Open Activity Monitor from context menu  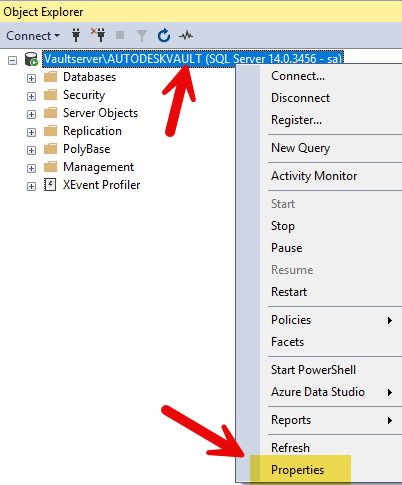(314, 176)
